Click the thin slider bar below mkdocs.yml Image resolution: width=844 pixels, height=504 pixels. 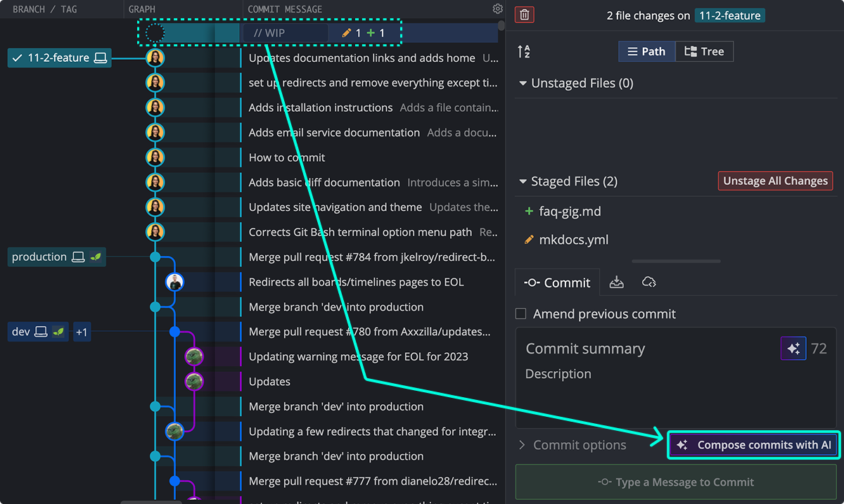(675, 261)
